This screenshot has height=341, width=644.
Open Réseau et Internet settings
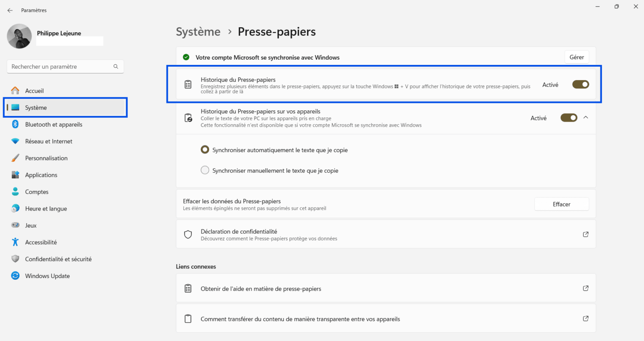49,141
